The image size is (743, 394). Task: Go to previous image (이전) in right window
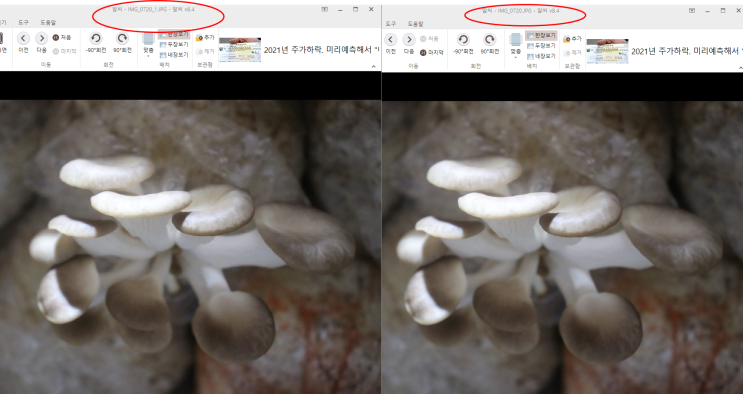click(390, 44)
